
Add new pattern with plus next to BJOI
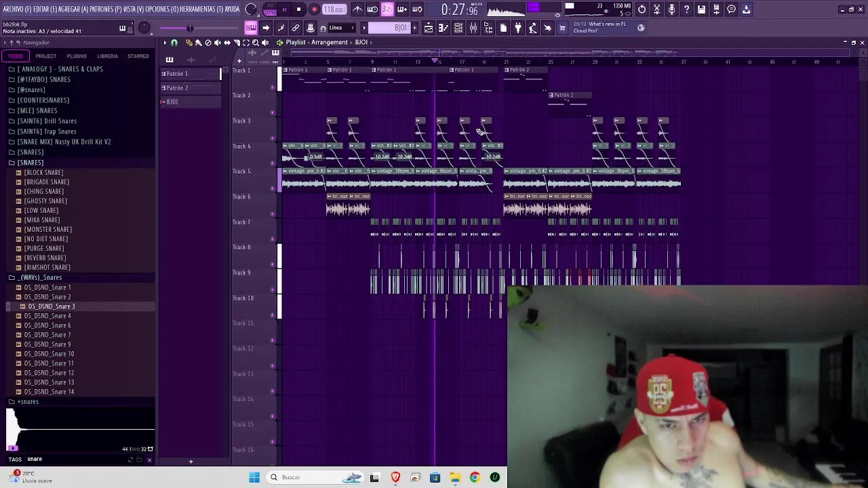(414, 28)
